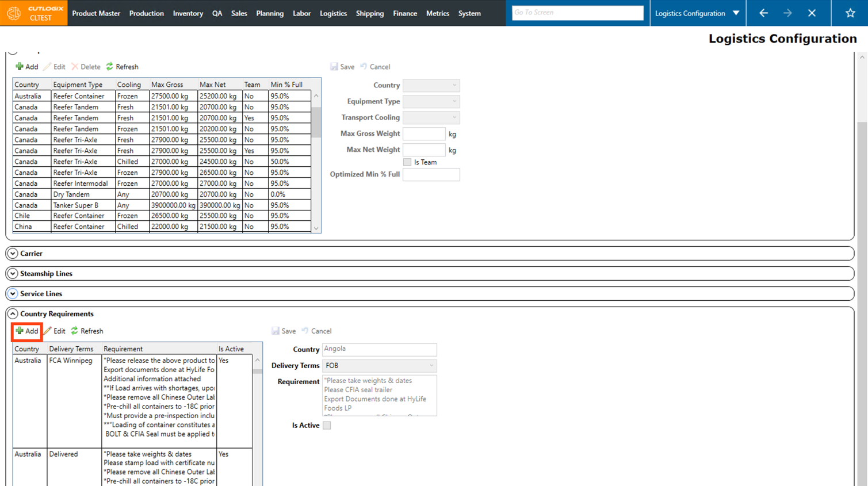
Task: Open the Delivery Terms dropdown
Action: [379, 365]
